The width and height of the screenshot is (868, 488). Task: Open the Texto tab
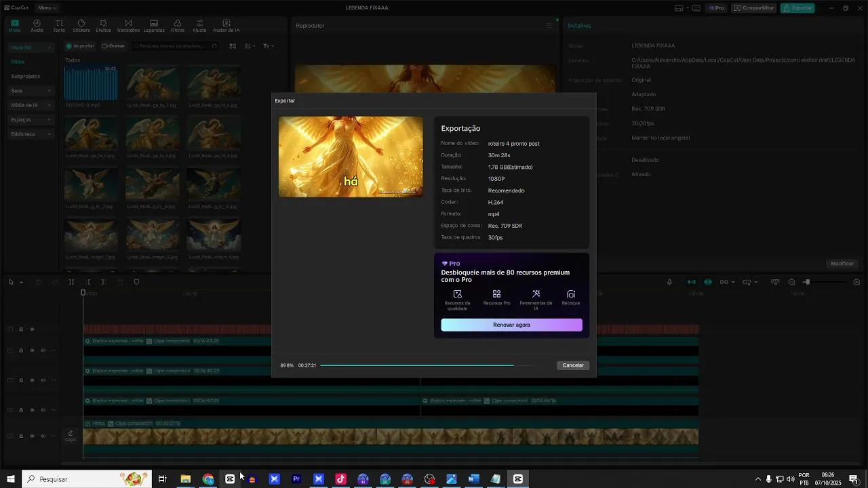click(x=59, y=26)
